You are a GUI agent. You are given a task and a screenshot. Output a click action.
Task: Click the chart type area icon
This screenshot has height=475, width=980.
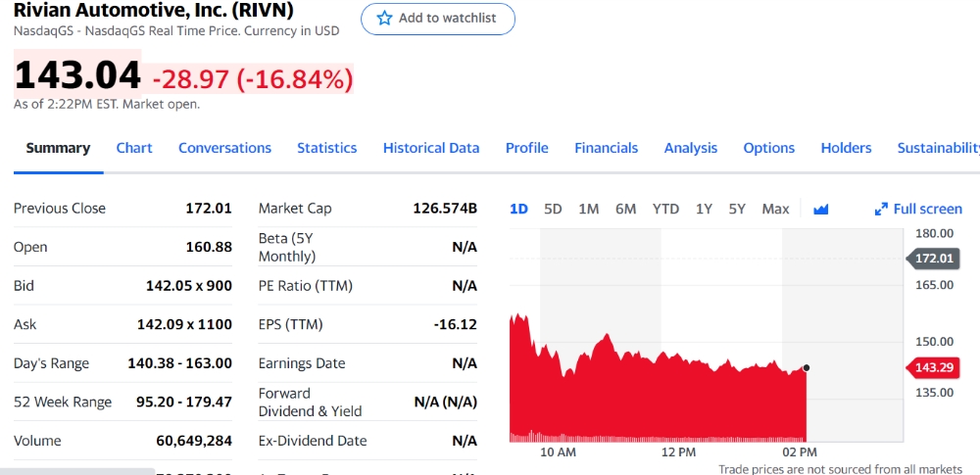[x=820, y=210]
